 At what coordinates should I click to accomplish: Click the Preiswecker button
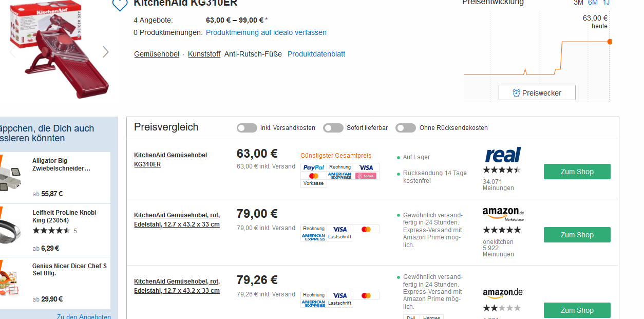point(537,93)
